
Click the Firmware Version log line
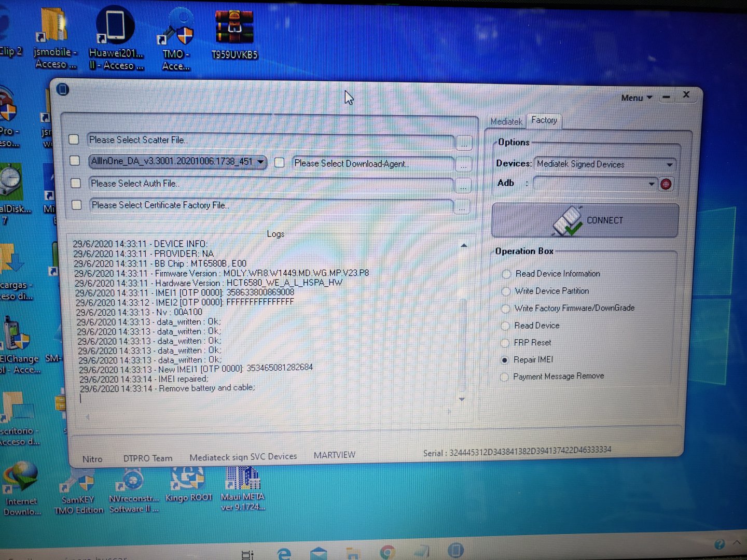coord(222,273)
